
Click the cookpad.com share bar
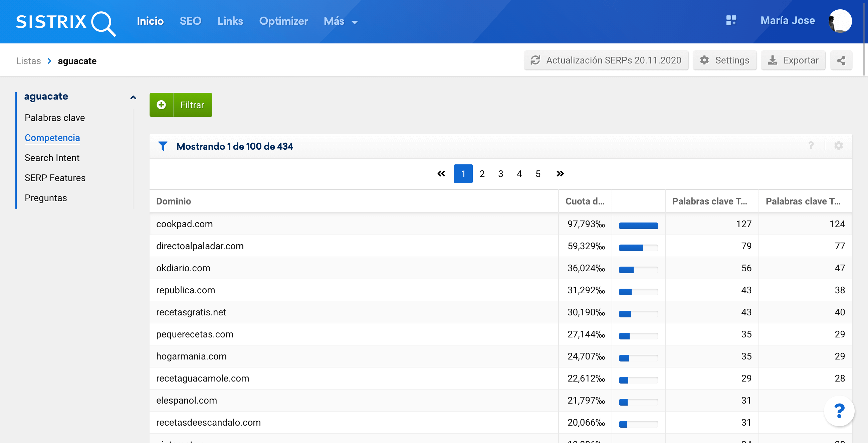pos(638,226)
